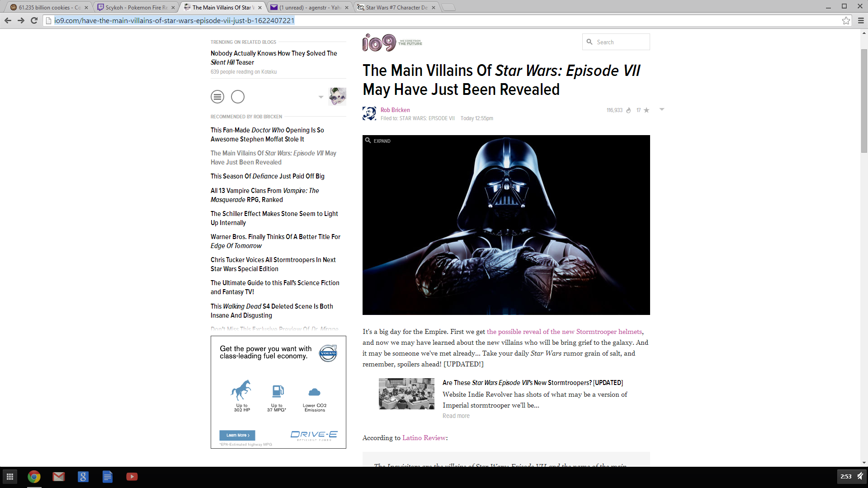Click the Volvo logo in the ad
868x488 pixels.
pyautogui.click(x=328, y=353)
